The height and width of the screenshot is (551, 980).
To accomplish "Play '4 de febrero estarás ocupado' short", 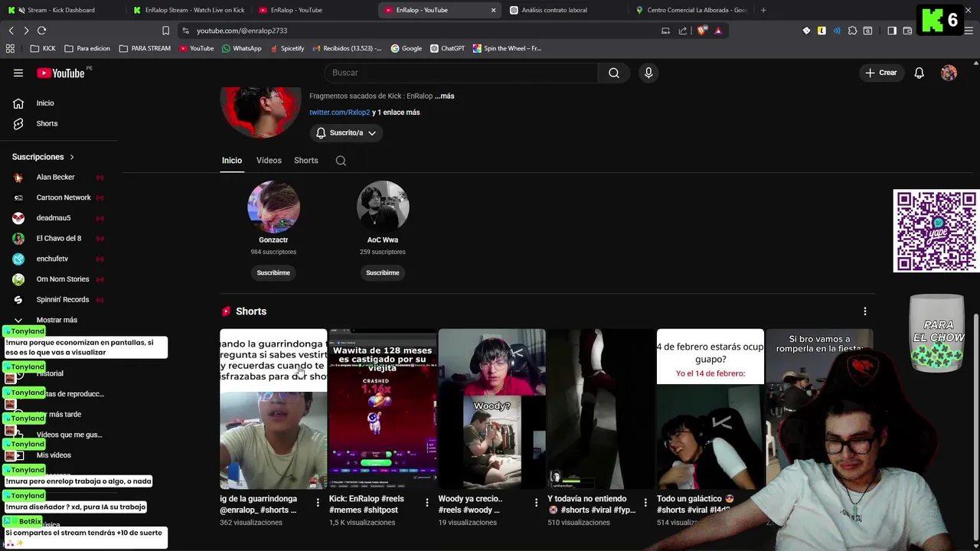I will point(710,409).
